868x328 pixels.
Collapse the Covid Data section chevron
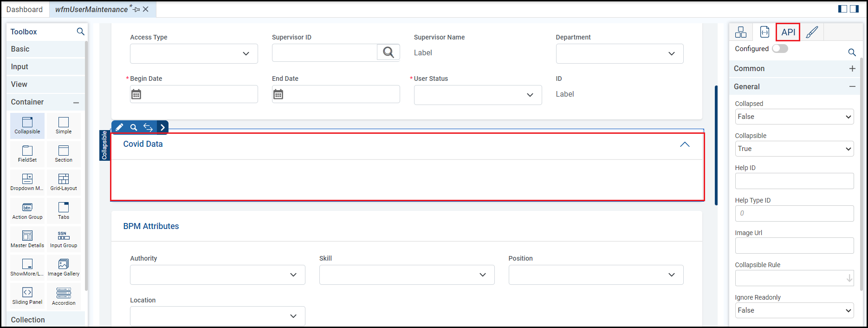(x=685, y=144)
